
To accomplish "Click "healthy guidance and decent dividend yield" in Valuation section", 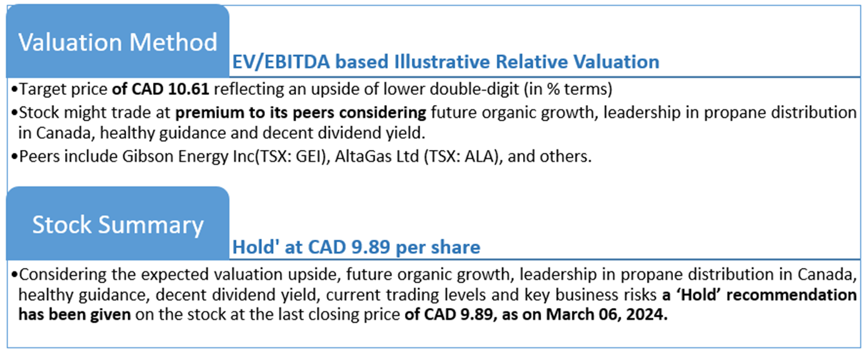I will pyautogui.click(x=255, y=134).
